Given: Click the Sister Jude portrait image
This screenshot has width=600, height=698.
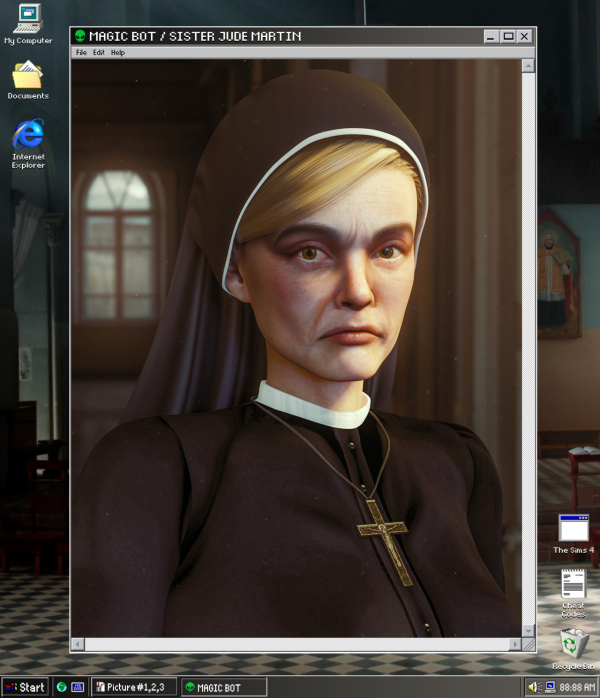Looking at the screenshot, I should coord(296,348).
